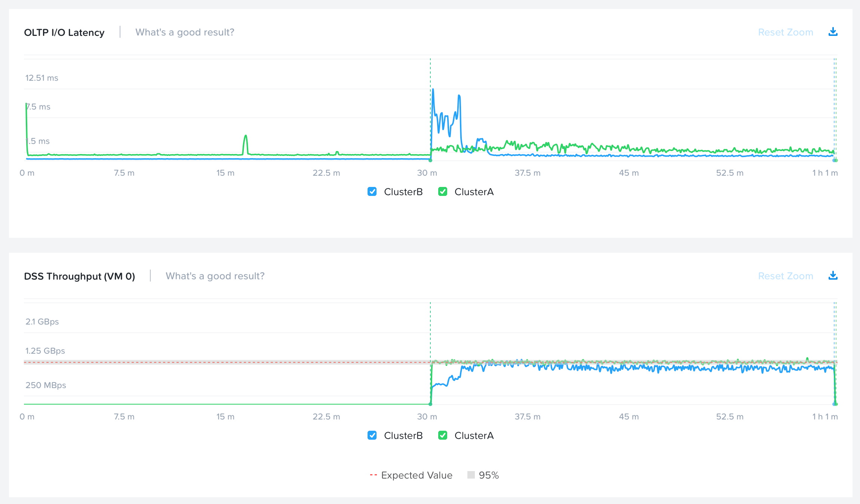This screenshot has height=504, width=860.
Task: Open DSS Throughput 'What's a good result?' link
Action: 215,276
